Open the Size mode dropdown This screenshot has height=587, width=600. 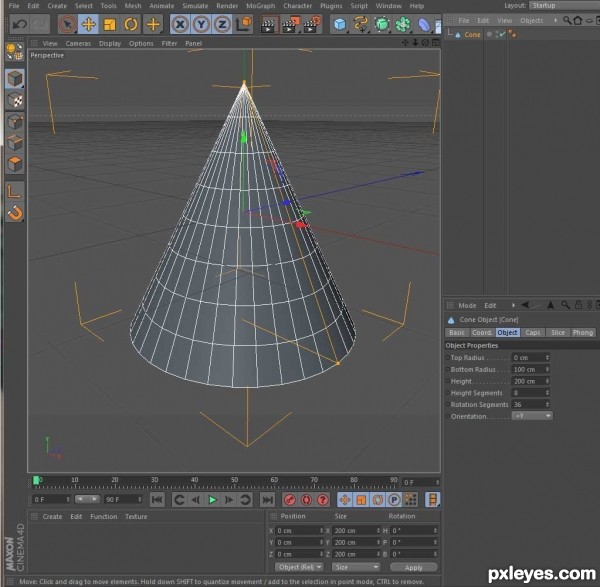[356, 567]
